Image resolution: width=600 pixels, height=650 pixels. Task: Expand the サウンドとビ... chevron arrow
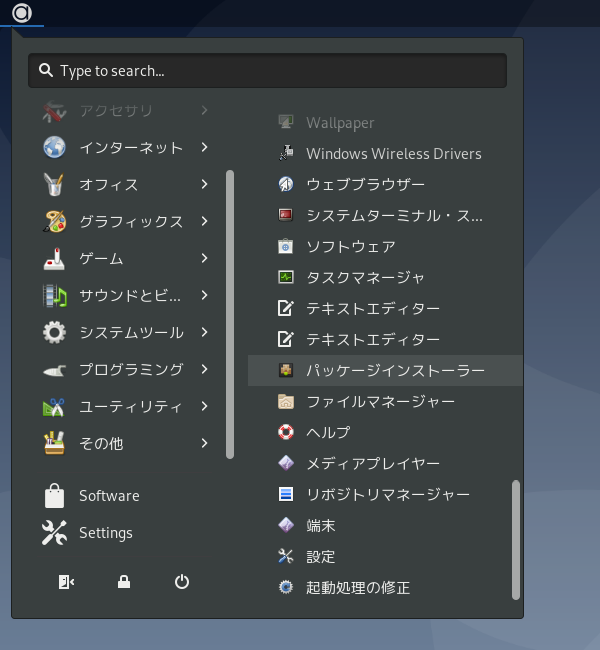coord(204,295)
